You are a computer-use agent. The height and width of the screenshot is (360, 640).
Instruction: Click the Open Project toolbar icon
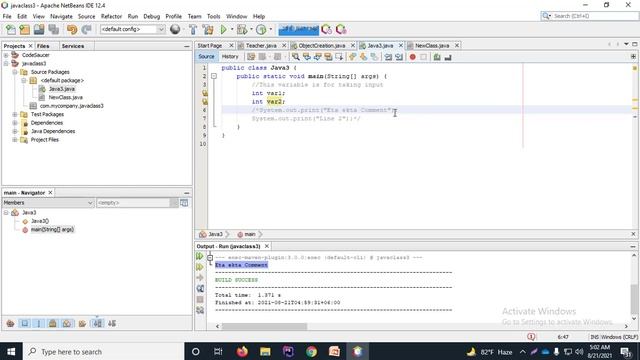pyautogui.click(x=39, y=29)
